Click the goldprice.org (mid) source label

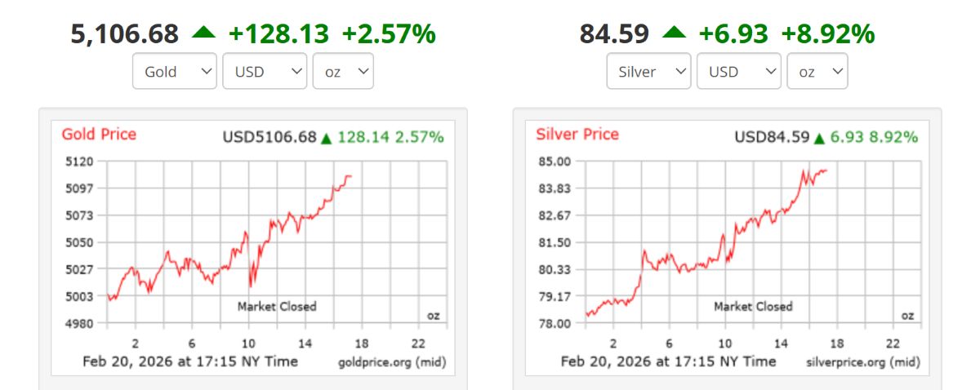tap(390, 361)
